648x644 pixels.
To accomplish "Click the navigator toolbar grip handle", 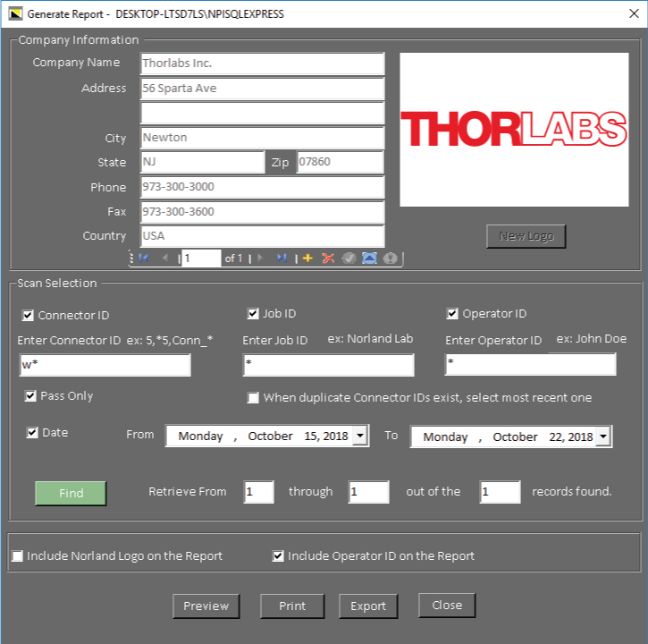I will click(x=131, y=258).
